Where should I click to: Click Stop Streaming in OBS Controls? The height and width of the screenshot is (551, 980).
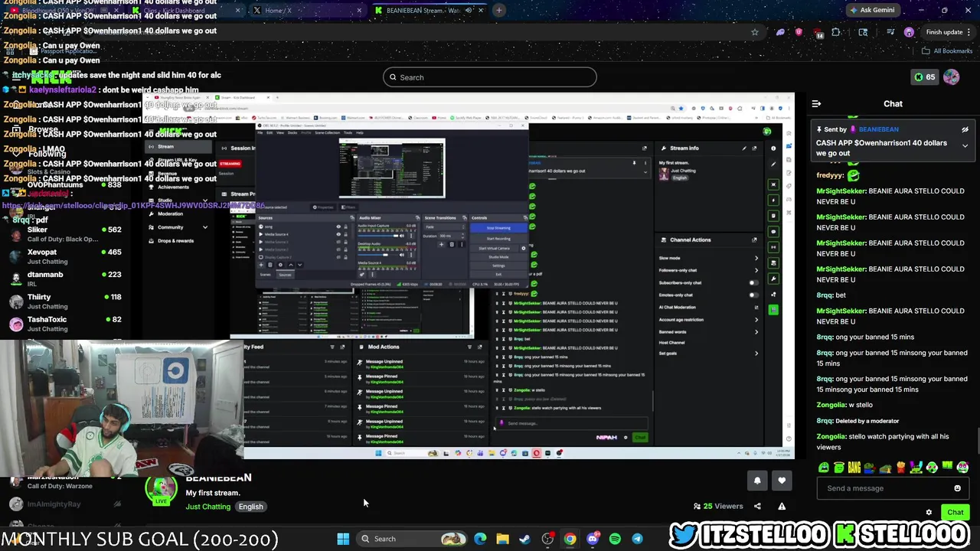click(498, 228)
